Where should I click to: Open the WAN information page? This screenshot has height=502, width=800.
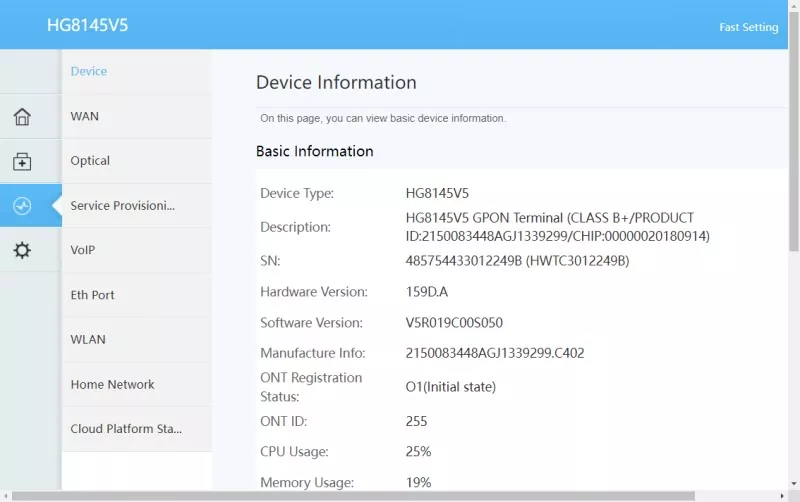coord(85,116)
